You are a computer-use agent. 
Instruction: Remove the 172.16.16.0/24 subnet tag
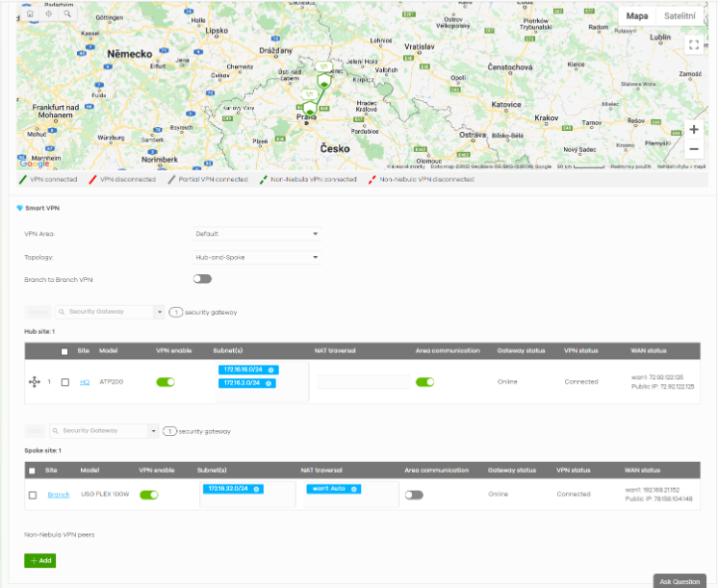pos(270,370)
